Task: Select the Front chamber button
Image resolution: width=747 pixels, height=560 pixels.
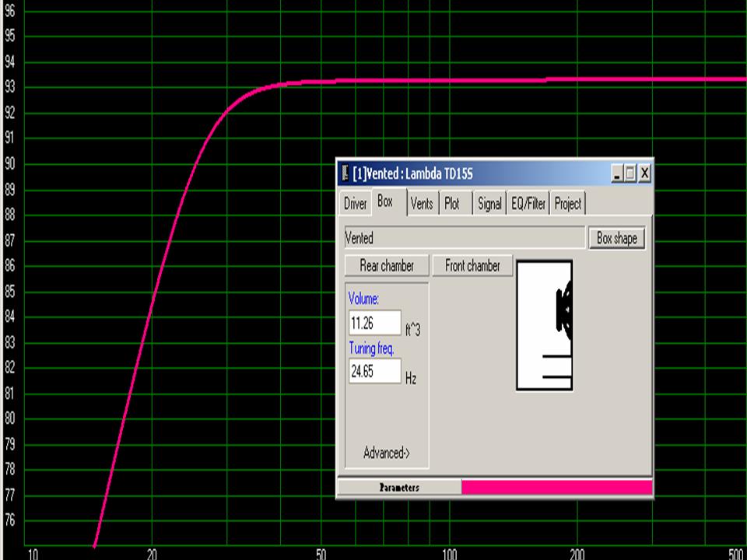Action: coord(472,266)
